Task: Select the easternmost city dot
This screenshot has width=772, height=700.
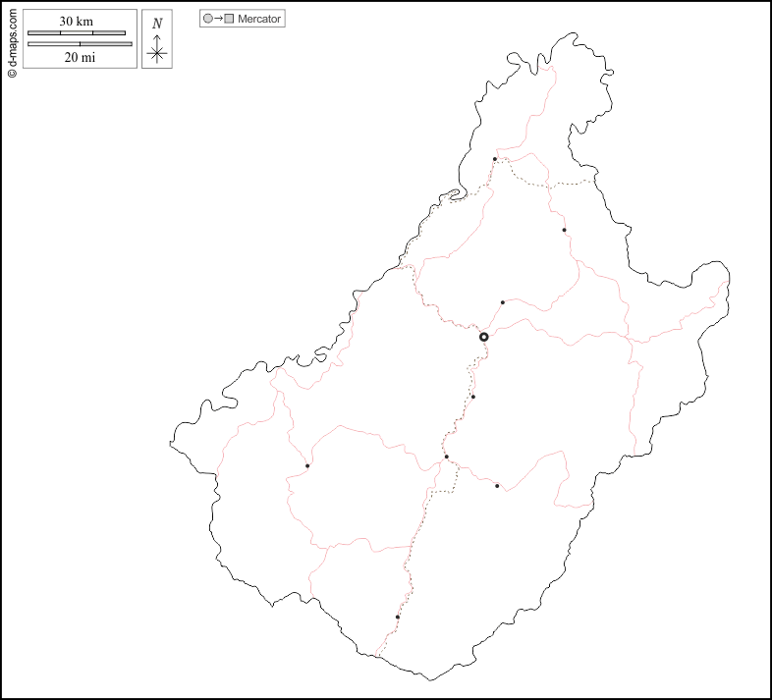Action: pyautogui.click(x=564, y=231)
